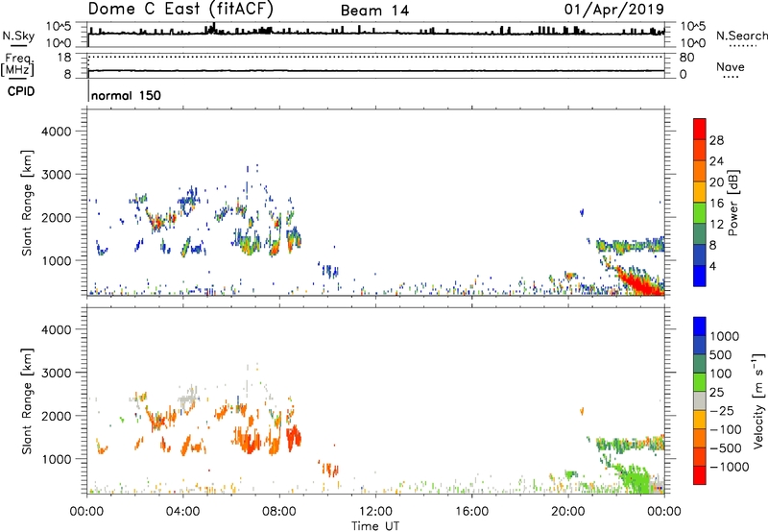Click the 'normal 150' CPID text
This screenshot has width=768, height=532.
click(x=126, y=95)
